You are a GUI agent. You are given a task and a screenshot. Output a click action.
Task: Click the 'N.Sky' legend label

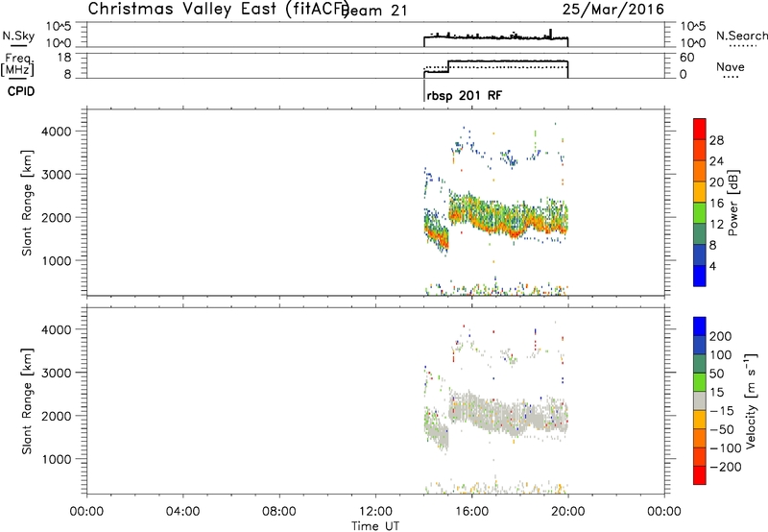pyautogui.click(x=18, y=36)
